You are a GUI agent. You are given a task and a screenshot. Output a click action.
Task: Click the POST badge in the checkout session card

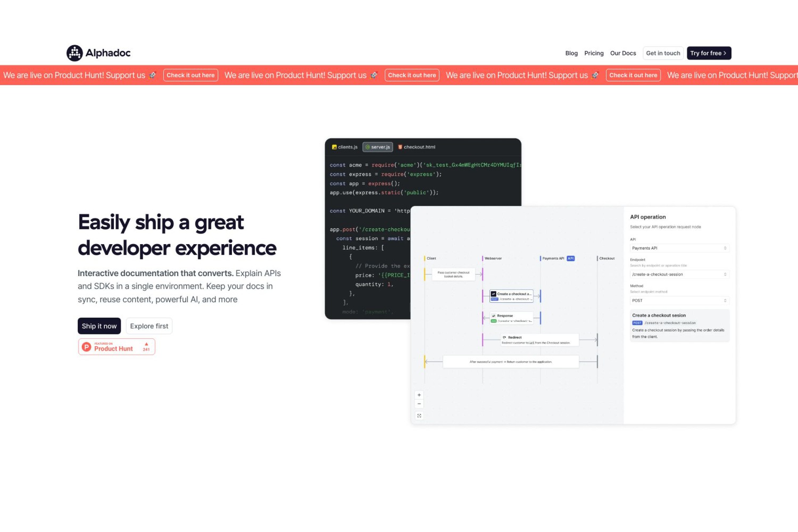click(637, 323)
